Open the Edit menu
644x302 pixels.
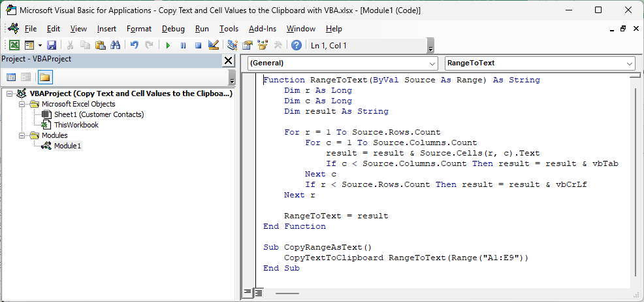point(54,29)
